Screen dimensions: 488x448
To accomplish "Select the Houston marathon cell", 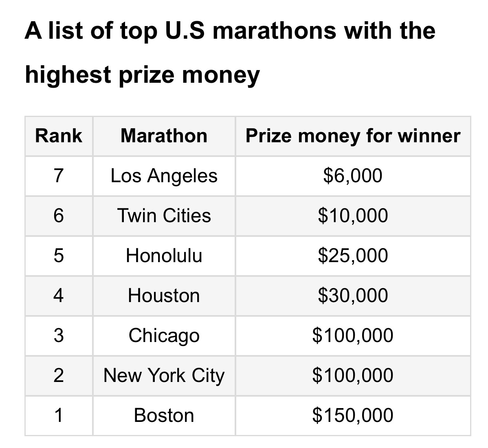I will (164, 296).
